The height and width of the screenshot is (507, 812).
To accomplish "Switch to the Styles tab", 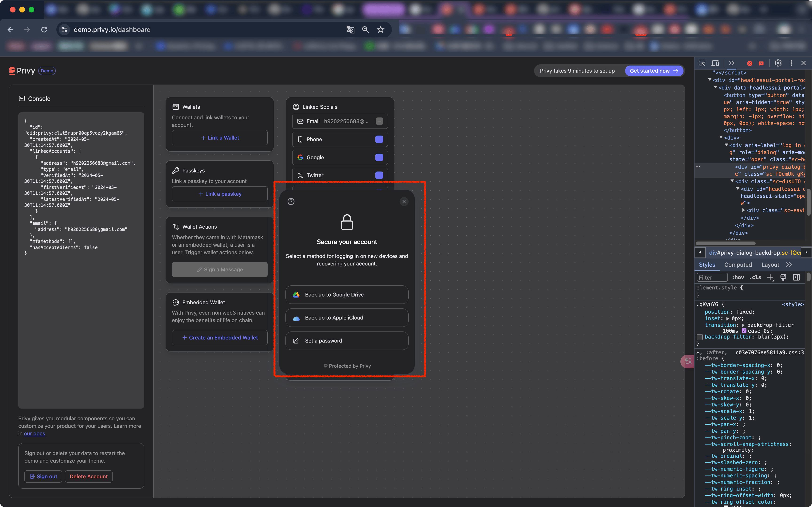I will 707,265.
